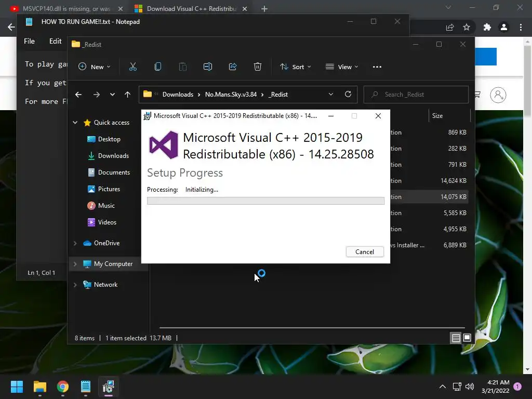Click No.Mans.Sky.v3.84 in the breadcrumb

click(231, 95)
